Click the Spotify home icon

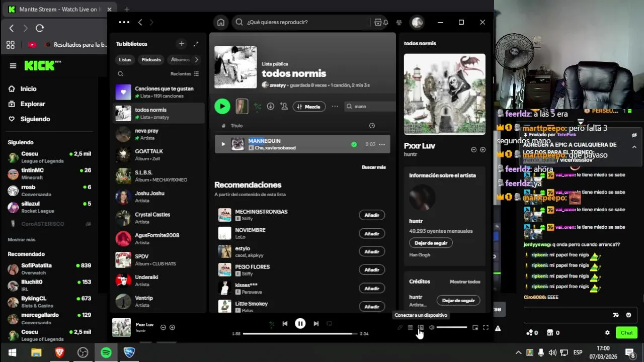tap(221, 22)
